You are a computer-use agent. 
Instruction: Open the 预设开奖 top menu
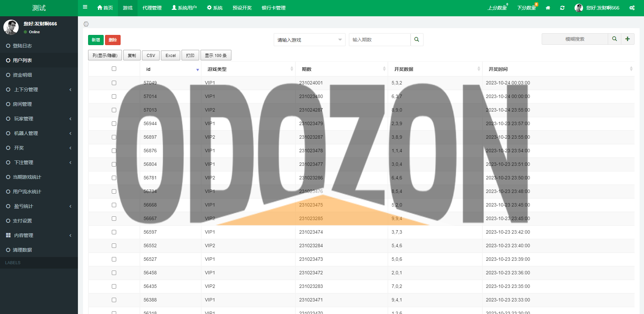[x=242, y=8]
